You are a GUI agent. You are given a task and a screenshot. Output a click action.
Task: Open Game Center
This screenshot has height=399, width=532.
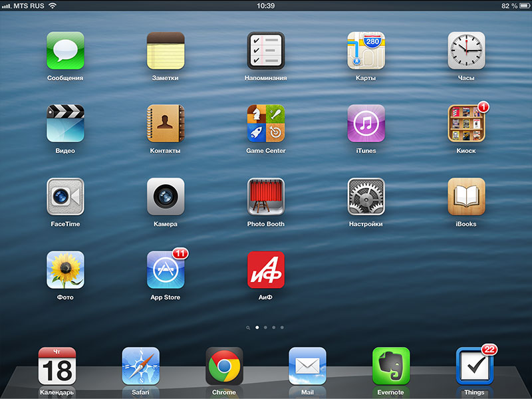tap(265, 124)
